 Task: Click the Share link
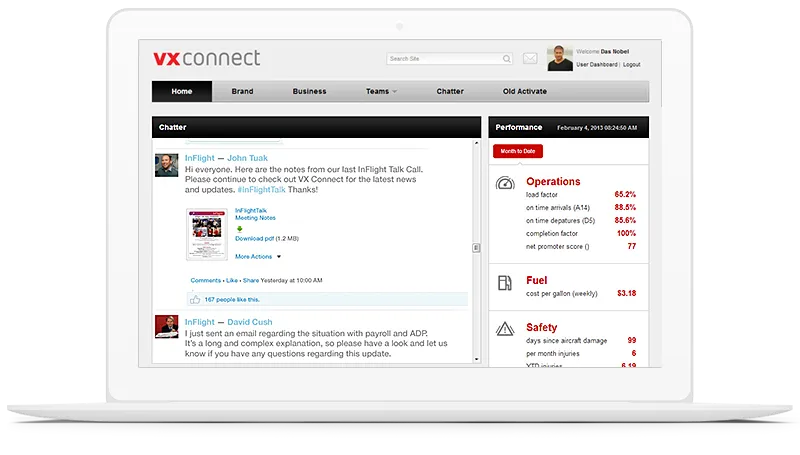[251, 281]
